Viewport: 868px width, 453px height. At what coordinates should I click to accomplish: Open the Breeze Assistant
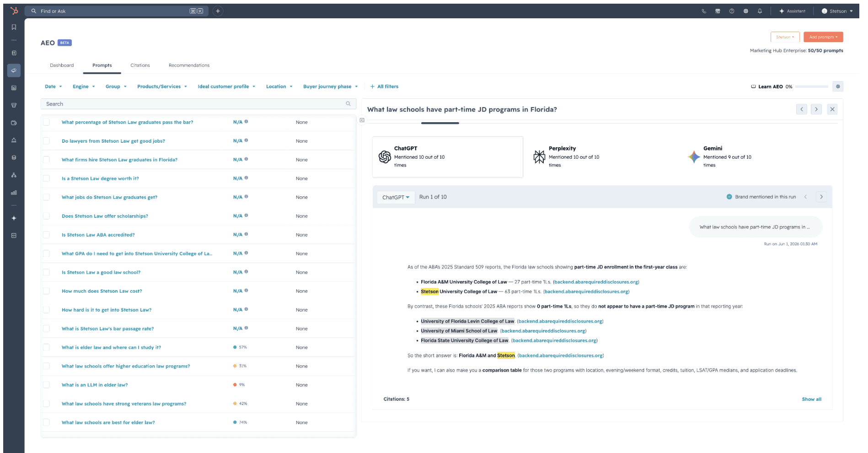click(x=793, y=11)
